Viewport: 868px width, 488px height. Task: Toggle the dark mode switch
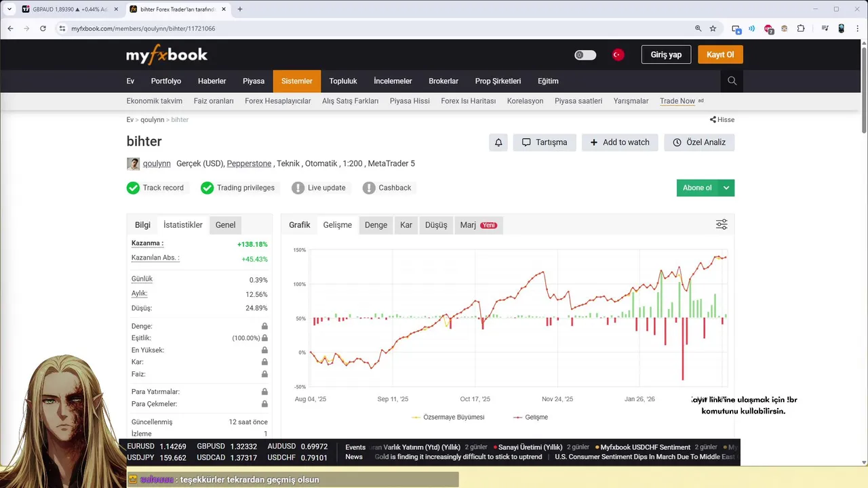[585, 55]
